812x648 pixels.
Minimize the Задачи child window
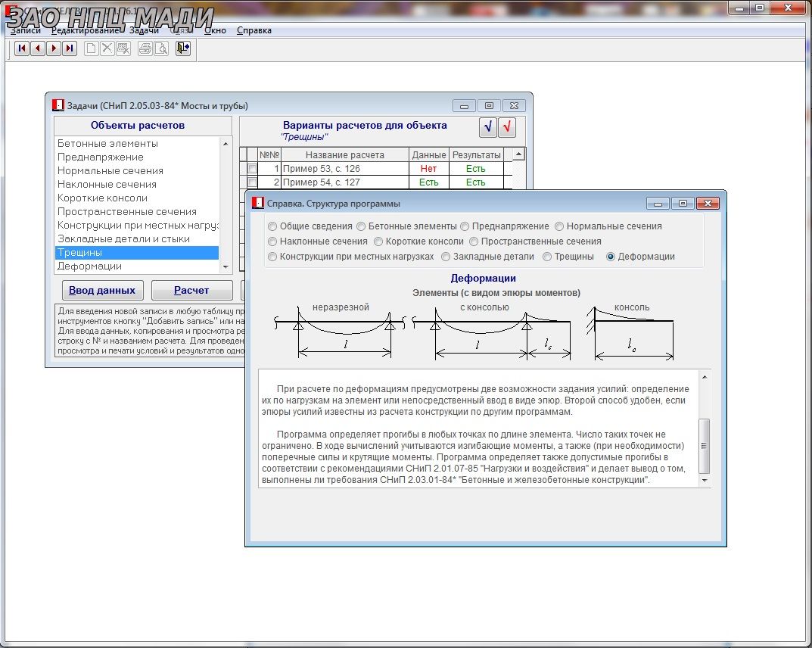pyautogui.click(x=464, y=106)
